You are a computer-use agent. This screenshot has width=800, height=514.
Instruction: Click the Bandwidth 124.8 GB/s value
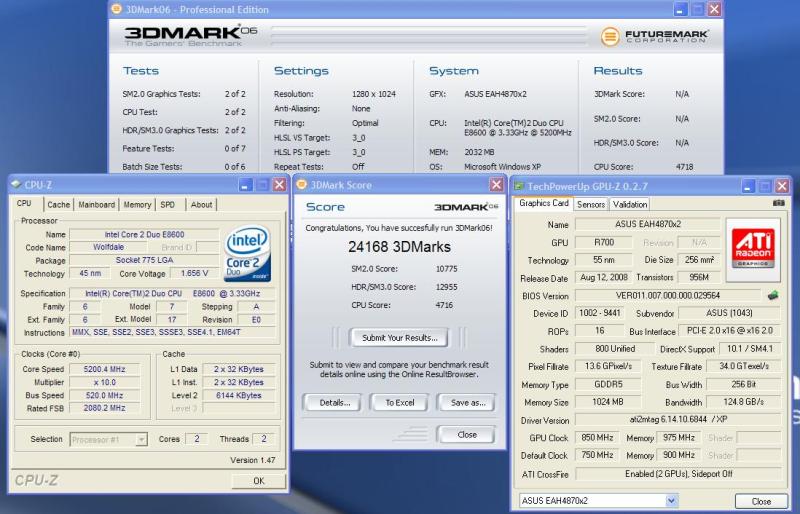click(743, 402)
